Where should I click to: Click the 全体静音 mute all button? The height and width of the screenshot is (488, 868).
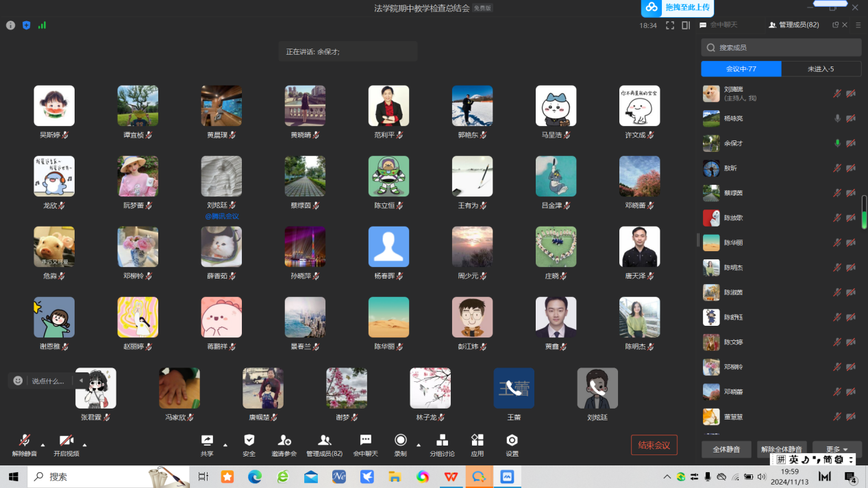[x=726, y=450]
